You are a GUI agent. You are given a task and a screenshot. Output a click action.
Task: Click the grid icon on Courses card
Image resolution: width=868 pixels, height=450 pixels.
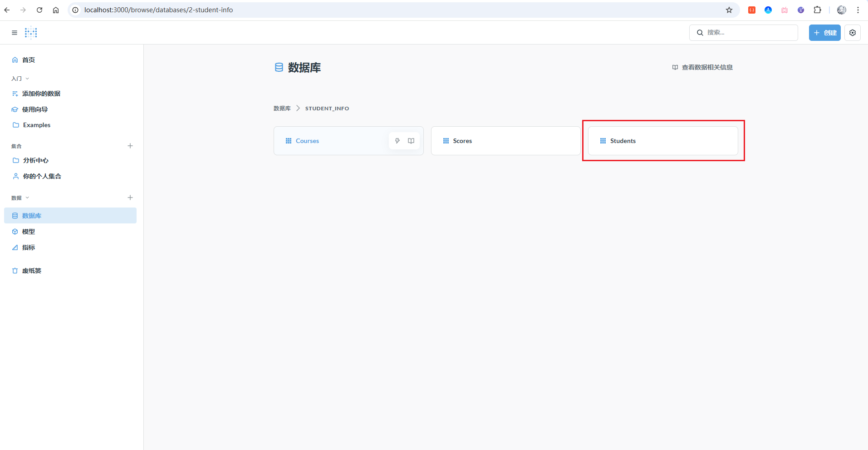[289, 141]
